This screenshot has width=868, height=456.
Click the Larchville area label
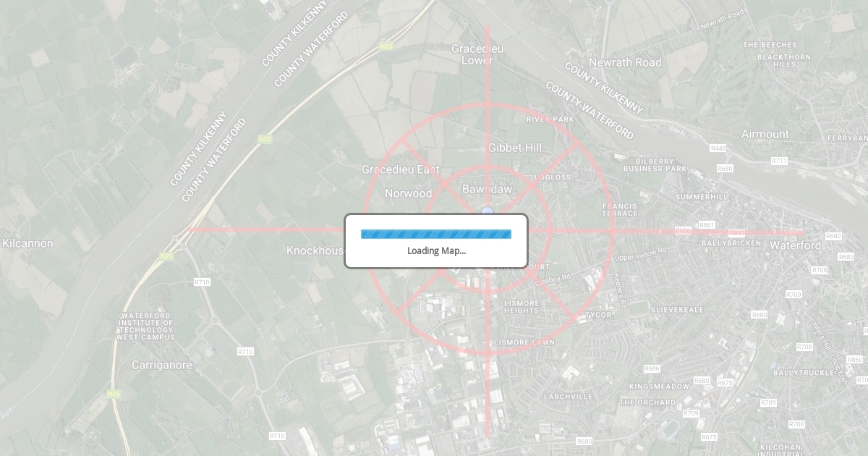tap(569, 397)
